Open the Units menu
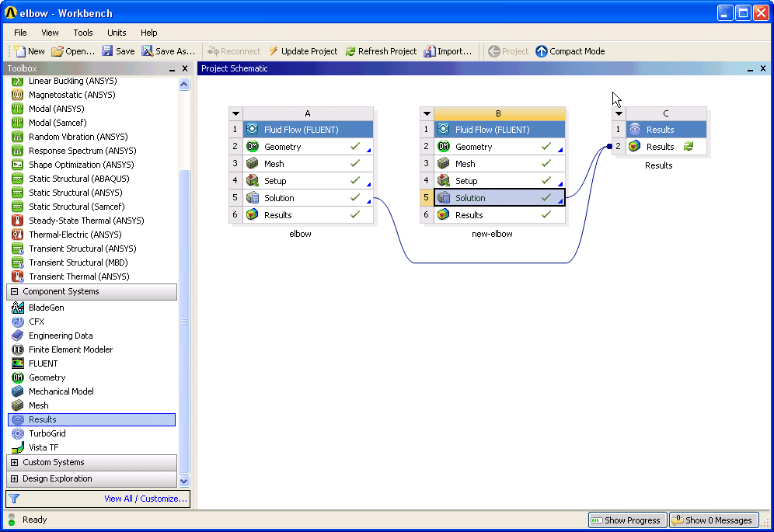The image size is (774, 532). (x=117, y=33)
